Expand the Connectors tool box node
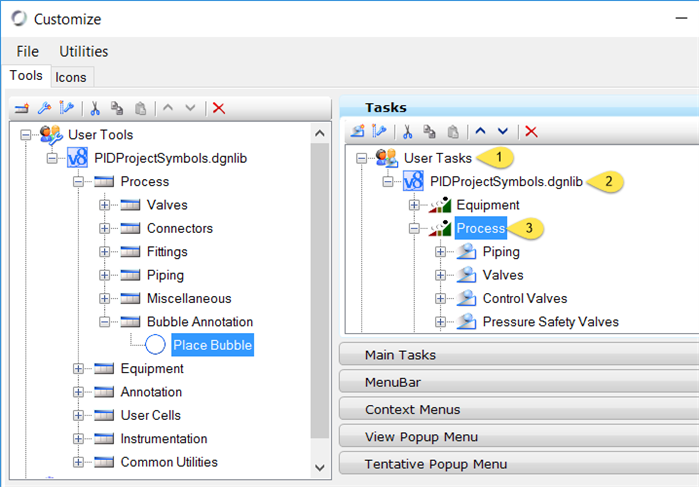The height and width of the screenshot is (487, 699). point(104,228)
